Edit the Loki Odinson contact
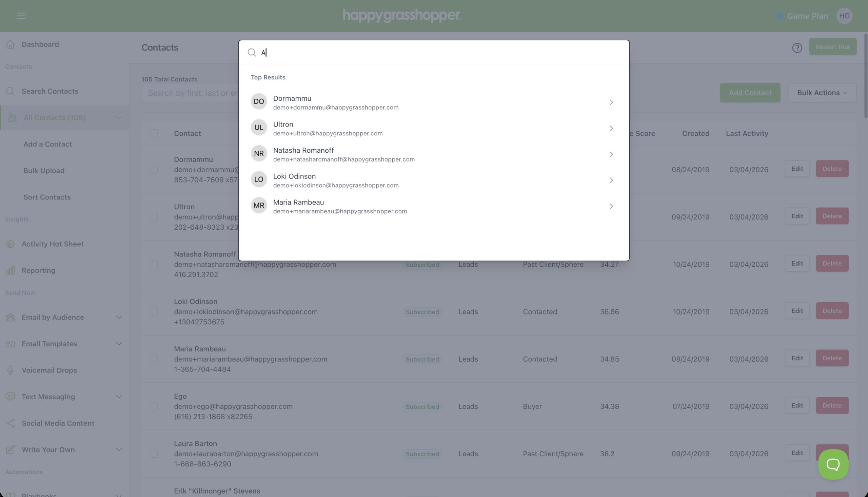Screen dimensions: 868x497 [x=797, y=311]
